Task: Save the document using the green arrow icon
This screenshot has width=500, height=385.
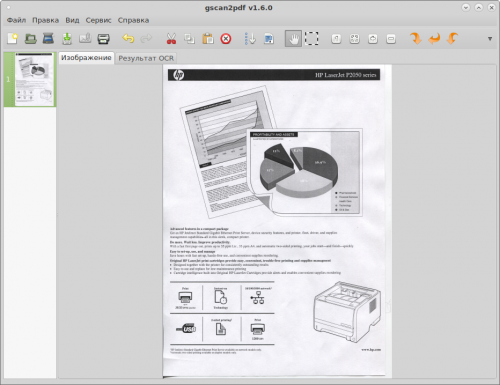Action: pyautogui.click(x=67, y=39)
